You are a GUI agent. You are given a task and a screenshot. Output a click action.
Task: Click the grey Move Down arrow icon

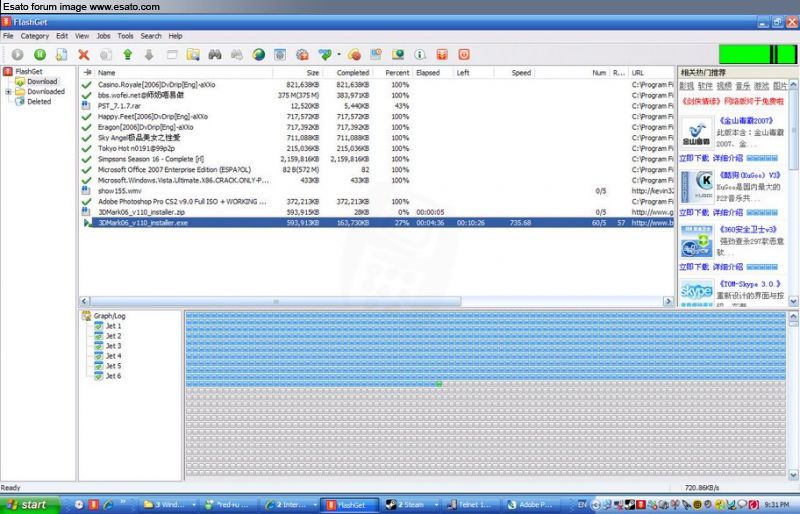point(149,54)
